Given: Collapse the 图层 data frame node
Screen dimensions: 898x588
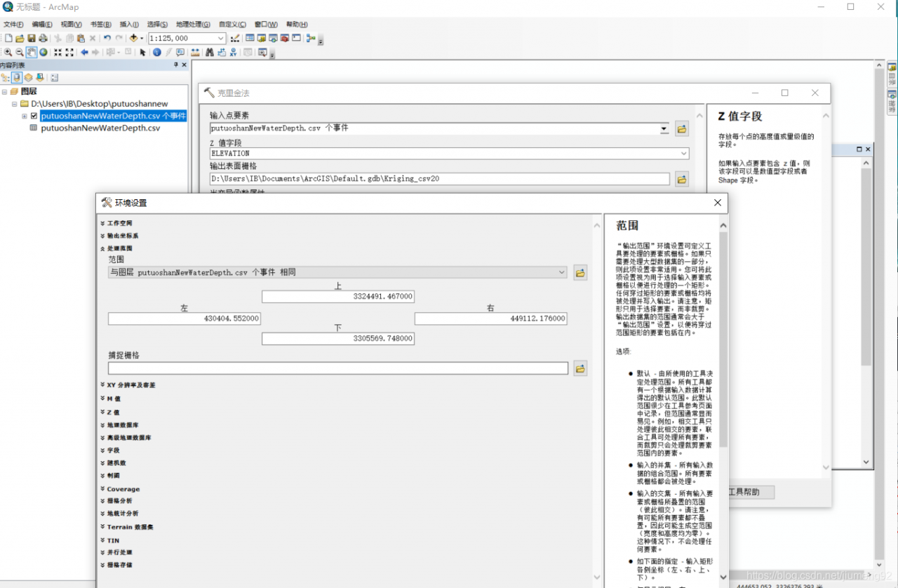Looking at the screenshot, I should click(x=5, y=91).
